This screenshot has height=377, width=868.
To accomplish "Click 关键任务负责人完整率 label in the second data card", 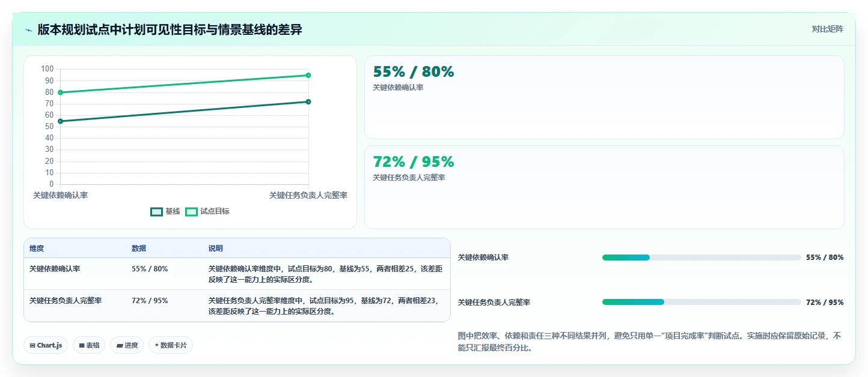I will 409,178.
